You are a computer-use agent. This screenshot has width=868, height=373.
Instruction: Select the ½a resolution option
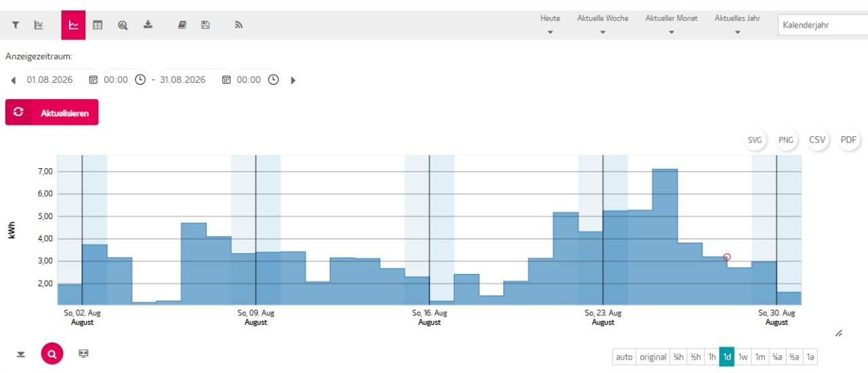point(795,357)
